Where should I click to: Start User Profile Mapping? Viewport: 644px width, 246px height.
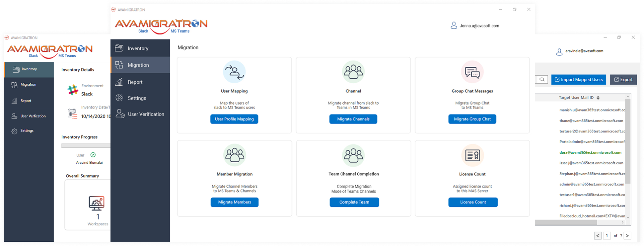click(x=234, y=119)
